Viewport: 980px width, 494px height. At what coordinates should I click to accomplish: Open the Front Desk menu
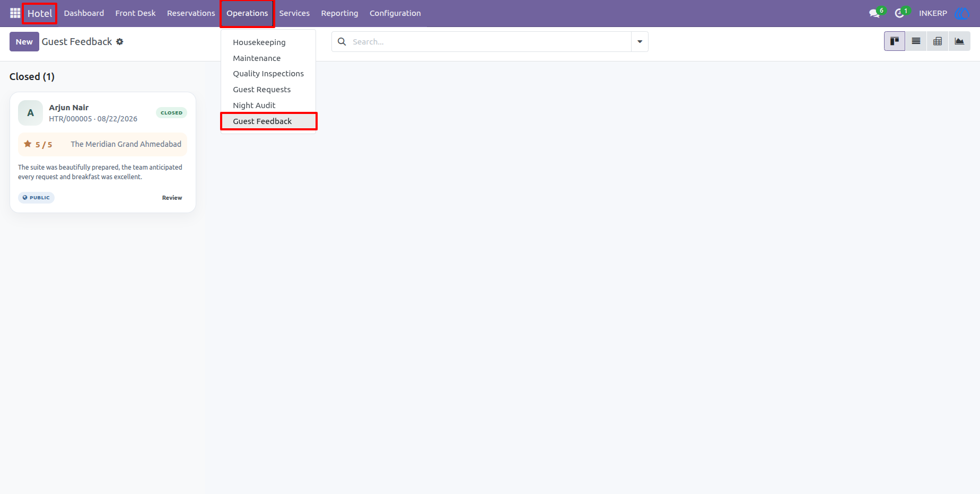pyautogui.click(x=136, y=13)
